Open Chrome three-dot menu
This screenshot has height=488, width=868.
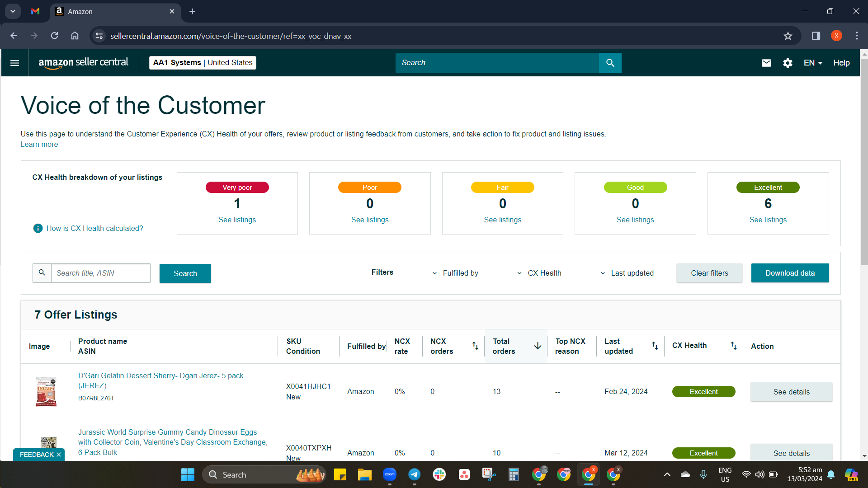[857, 36]
